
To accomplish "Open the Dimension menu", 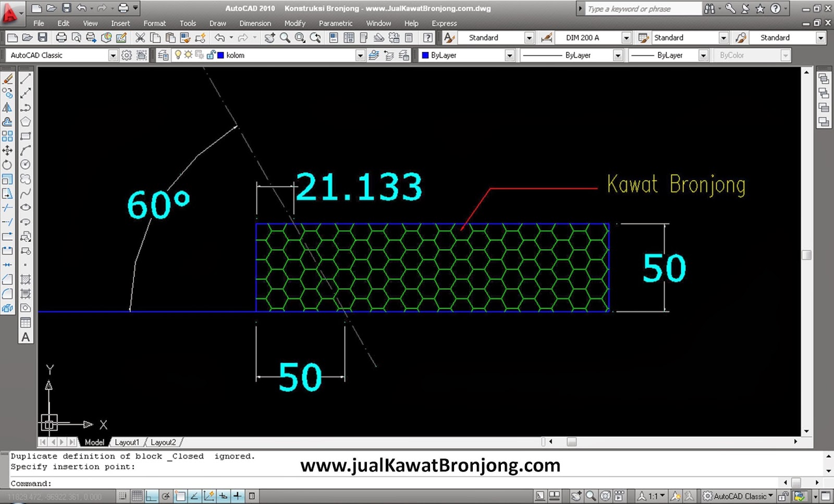I will pos(255,23).
